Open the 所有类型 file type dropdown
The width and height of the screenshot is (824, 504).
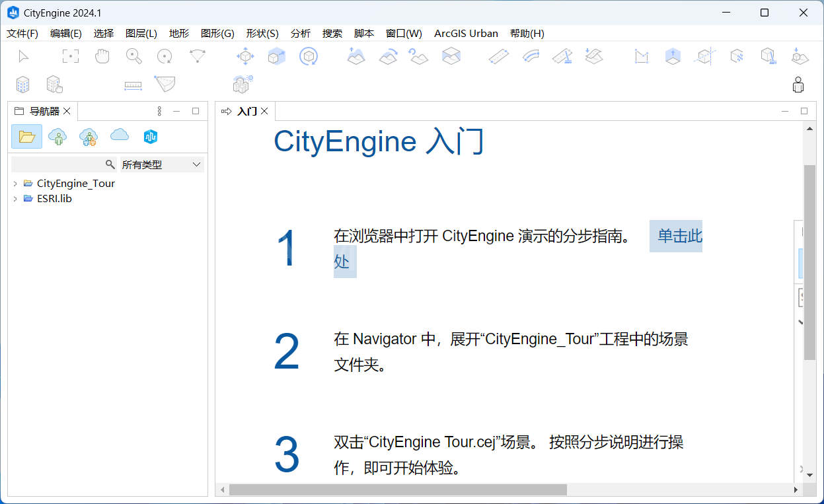[x=162, y=164]
